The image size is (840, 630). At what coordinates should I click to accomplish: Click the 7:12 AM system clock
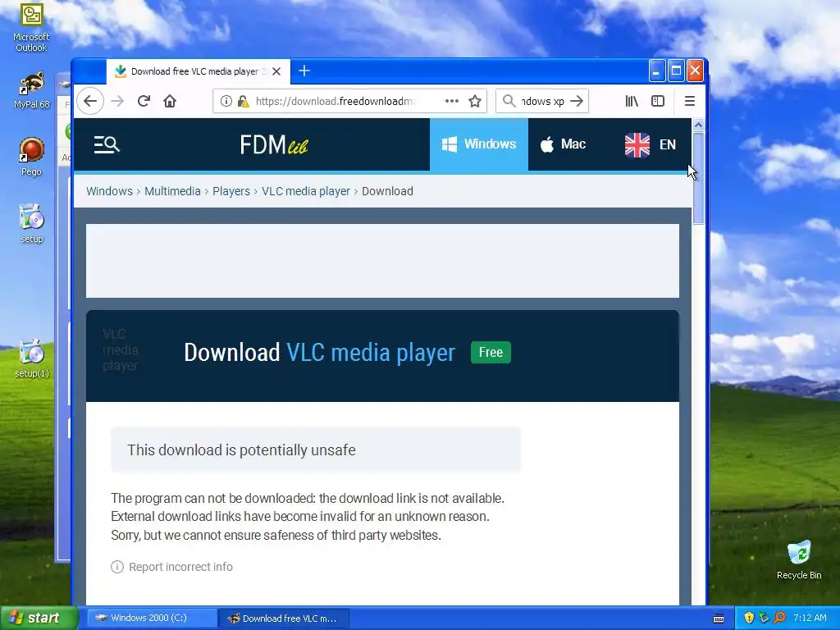click(810, 619)
